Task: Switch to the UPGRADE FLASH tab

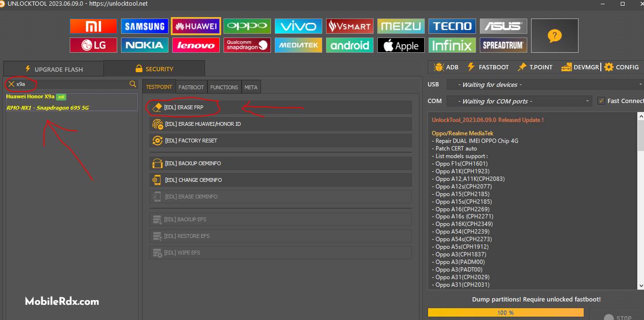Action: pos(53,69)
